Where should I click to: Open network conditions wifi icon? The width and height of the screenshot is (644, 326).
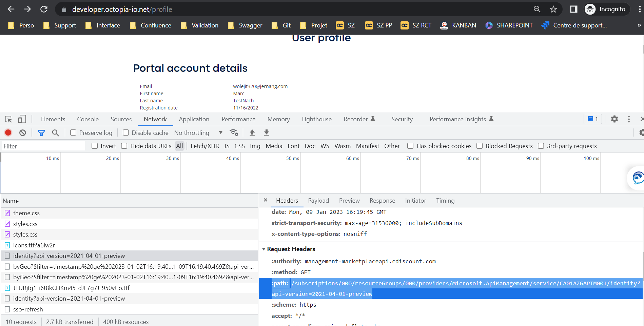click(234, 133)
